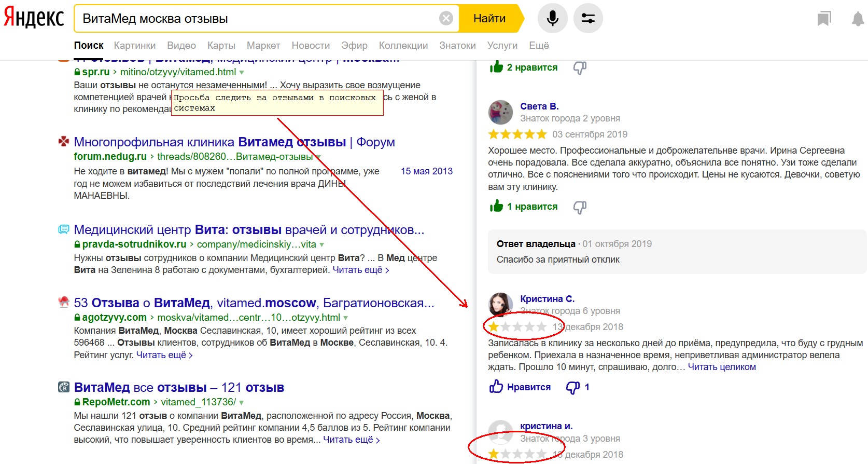Click the forum.nedug.ru result favicon

[63, 142]
